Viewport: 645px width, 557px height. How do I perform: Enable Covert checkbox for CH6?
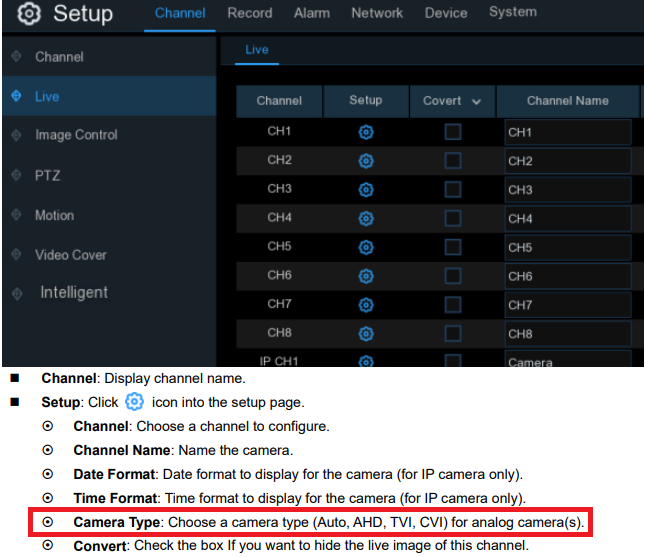click(x=452, y=276)
